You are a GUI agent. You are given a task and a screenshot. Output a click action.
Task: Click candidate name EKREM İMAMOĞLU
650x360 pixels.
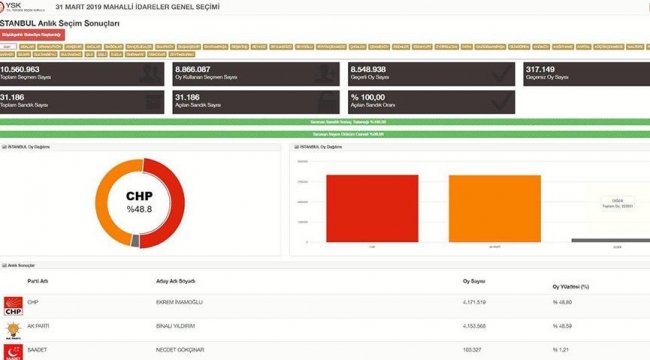point(179,302)
